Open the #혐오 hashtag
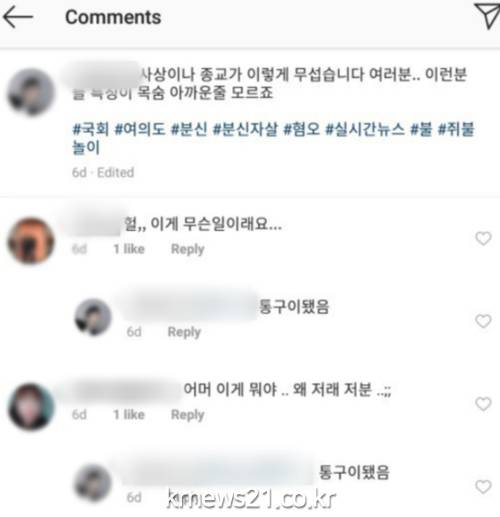The width and height of the screenshot is (500, 517). [x=301, y=129]
